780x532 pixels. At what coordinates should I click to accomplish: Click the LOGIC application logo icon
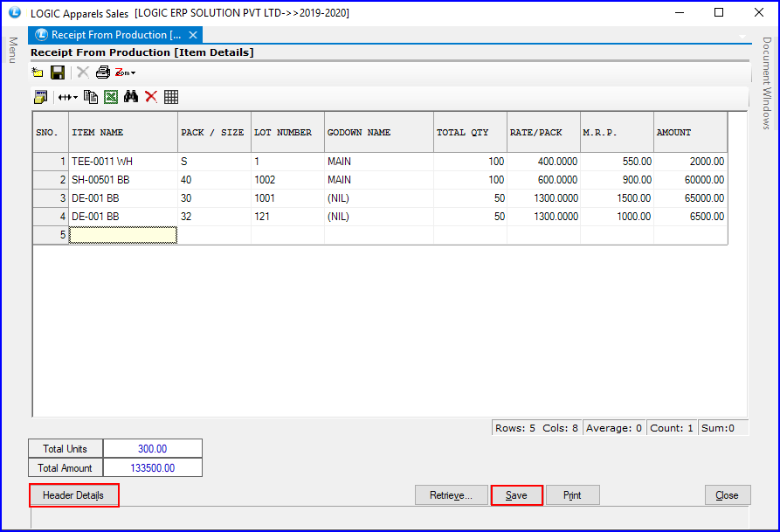(x=15, y=12)
